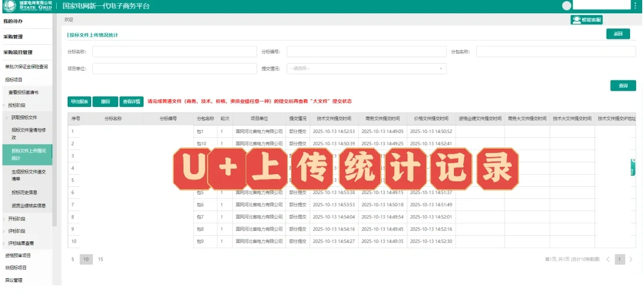644x295 pixels.
Task: Set page size to 5
Action: (72, 259)
